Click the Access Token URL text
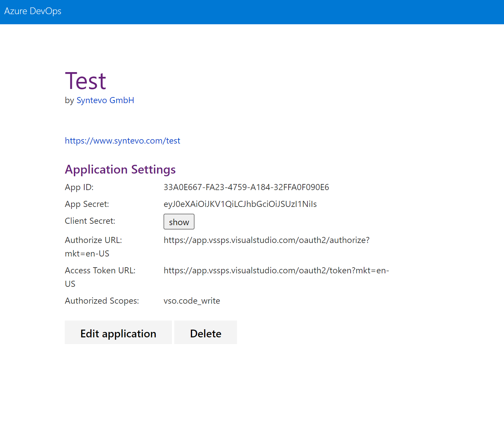Viewport: 504px width, 427px height. point(276,270)
